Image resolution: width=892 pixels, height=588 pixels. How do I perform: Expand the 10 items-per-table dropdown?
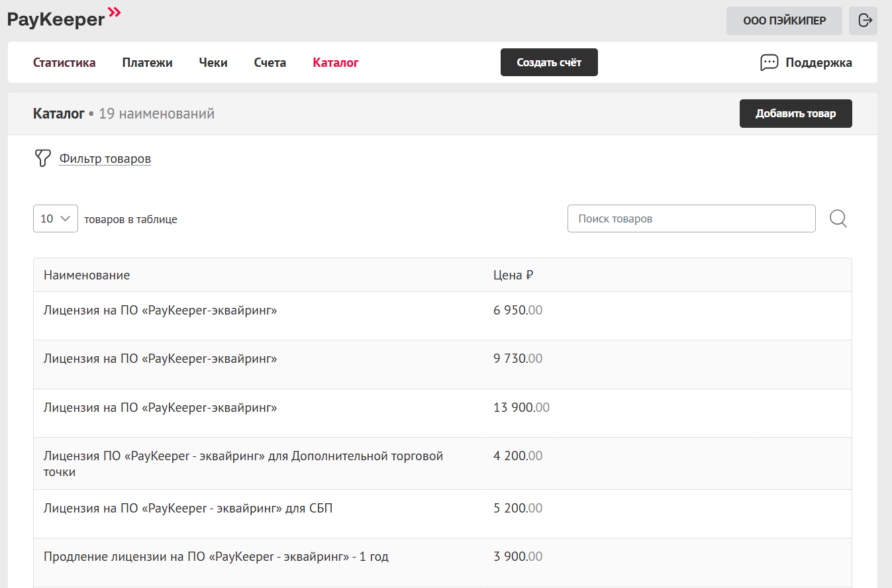56,219
